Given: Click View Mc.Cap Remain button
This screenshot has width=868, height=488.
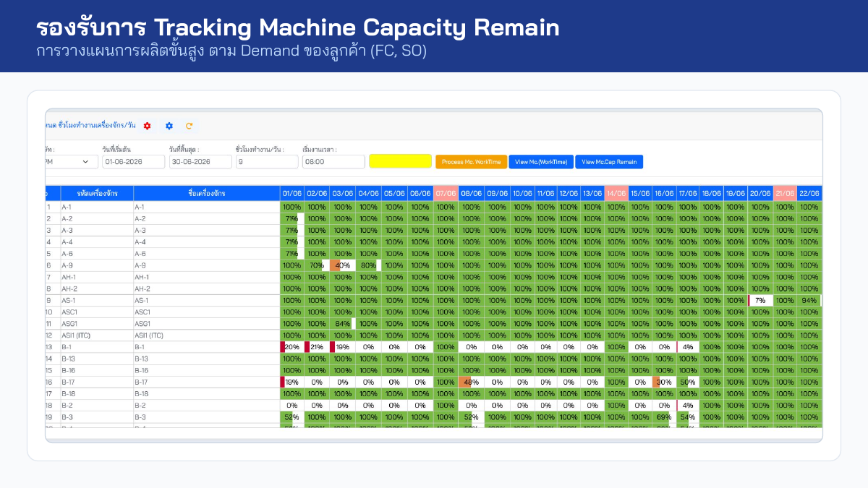Looking at the screenshot, I should [x=609, y=162].
